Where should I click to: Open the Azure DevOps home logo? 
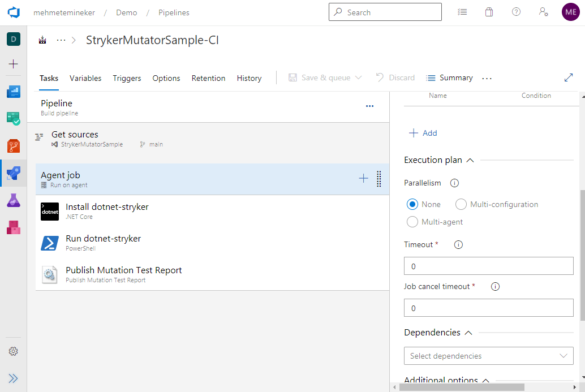point(14,12)
